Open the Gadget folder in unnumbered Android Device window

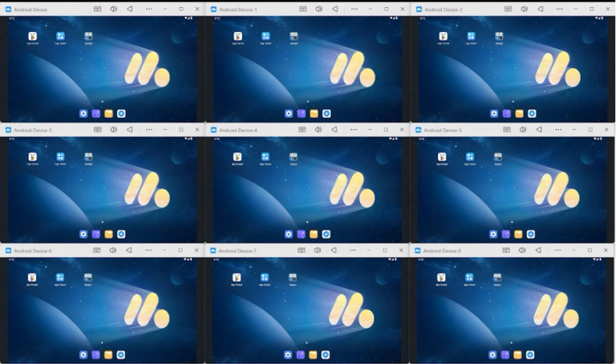pyautogui.click(x=88, y=37)
